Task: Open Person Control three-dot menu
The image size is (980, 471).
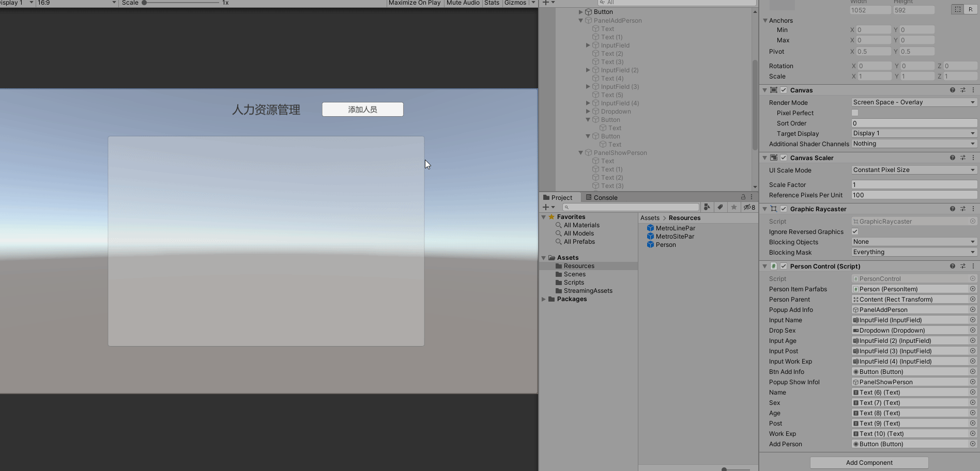Action: tap(973, 266)
